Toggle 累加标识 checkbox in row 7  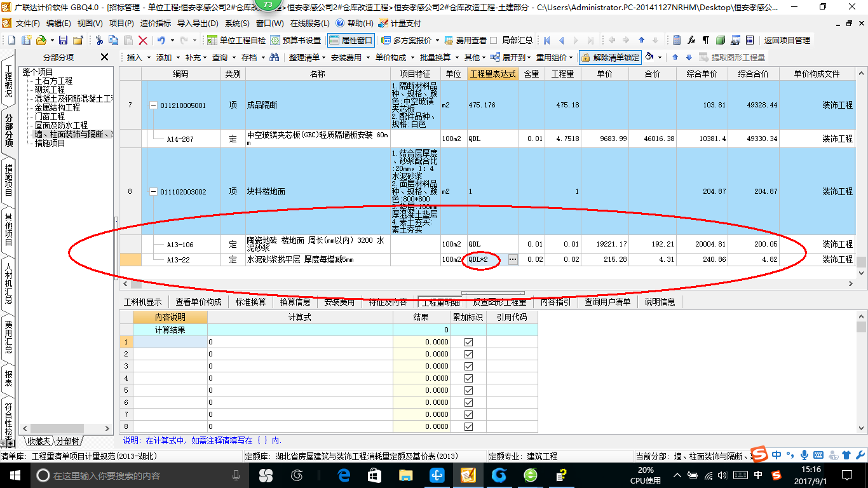[x=469, y=414]
